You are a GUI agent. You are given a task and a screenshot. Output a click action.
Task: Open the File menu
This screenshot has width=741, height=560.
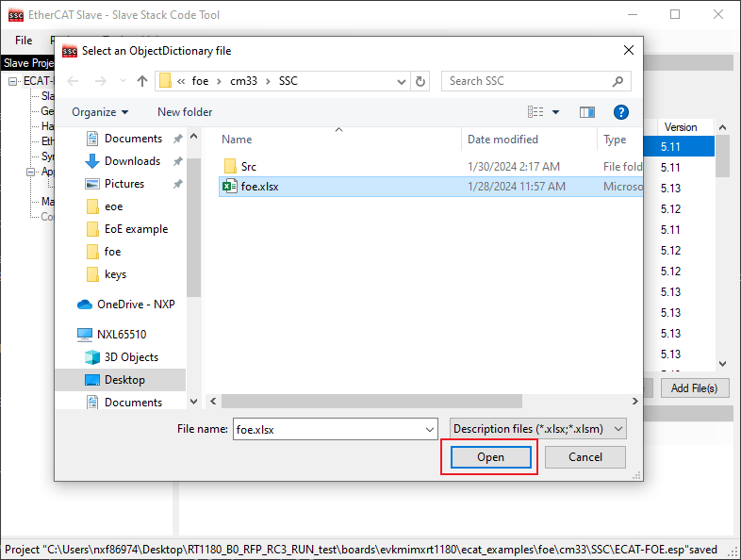tap(24, 41)
